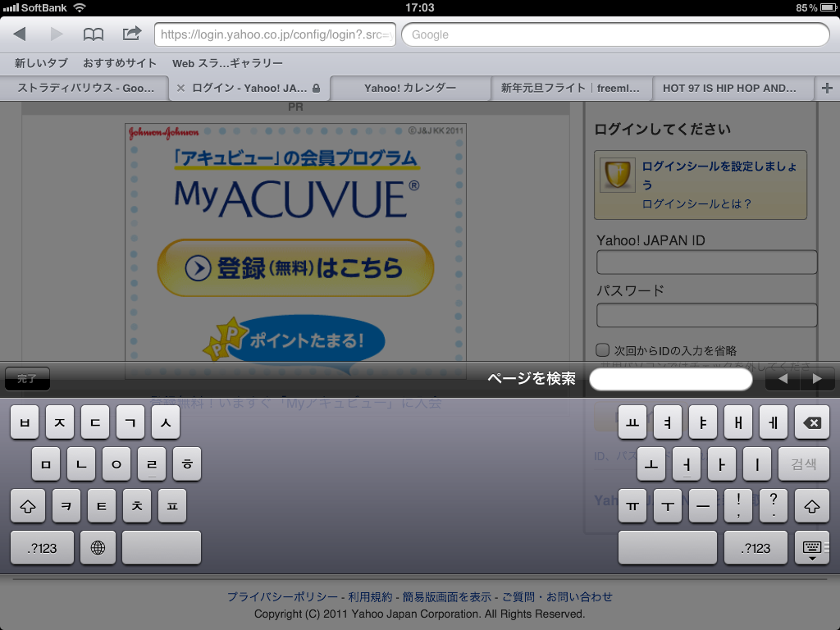
Task: Tap the left shift key
Action: pyautogui.click(x=28, y=506)
